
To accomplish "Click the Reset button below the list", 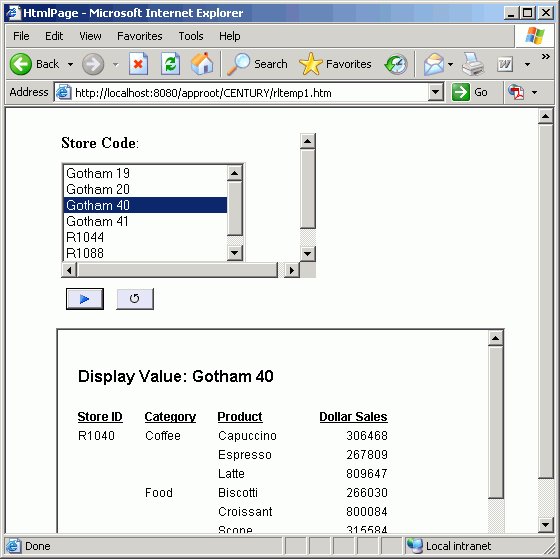I will 135,299.
